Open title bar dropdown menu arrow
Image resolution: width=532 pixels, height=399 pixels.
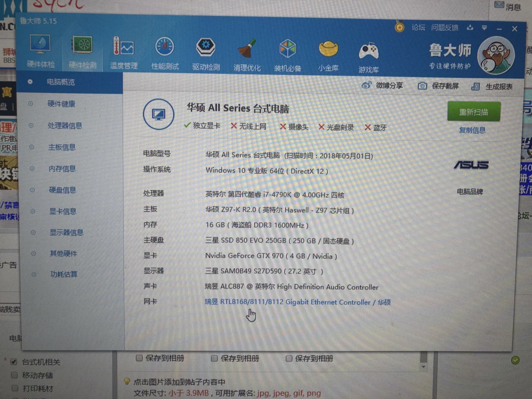484,28
